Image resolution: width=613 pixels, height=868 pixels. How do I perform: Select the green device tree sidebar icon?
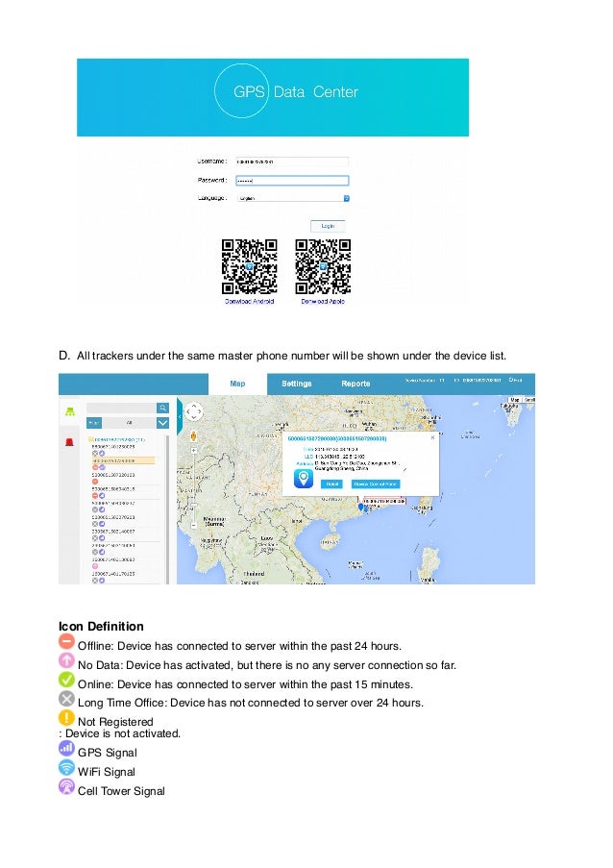coord(70,411)
